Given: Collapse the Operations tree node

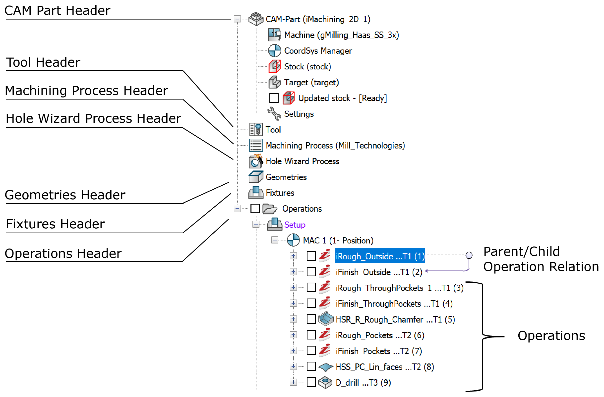Looking at the screenshot, I should point(237,208).
